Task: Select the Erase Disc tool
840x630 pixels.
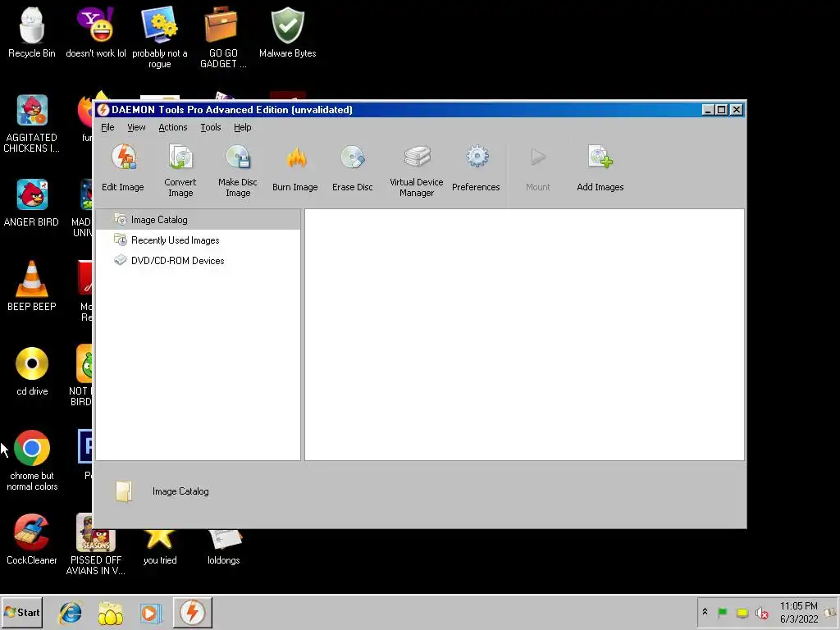Action: tap(353, 167)
